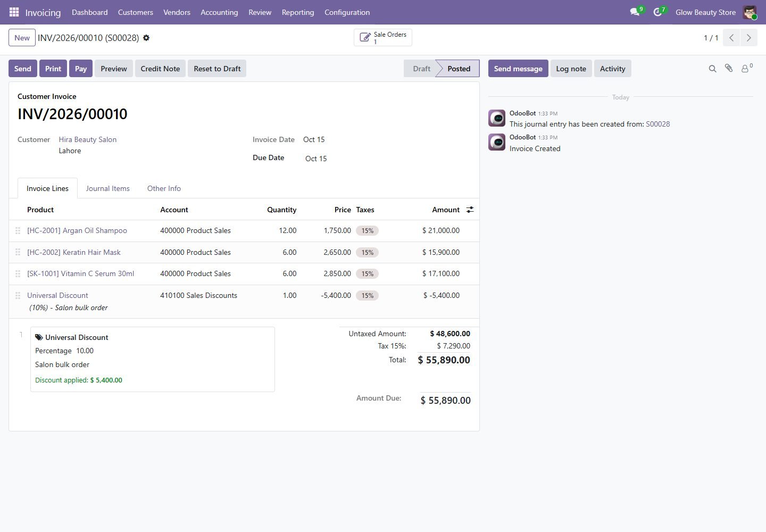The width and height of the screenshot is (766, 532).
Task: Open the Glow Beauty Store company switcher
Action: (x=705, y=12)
